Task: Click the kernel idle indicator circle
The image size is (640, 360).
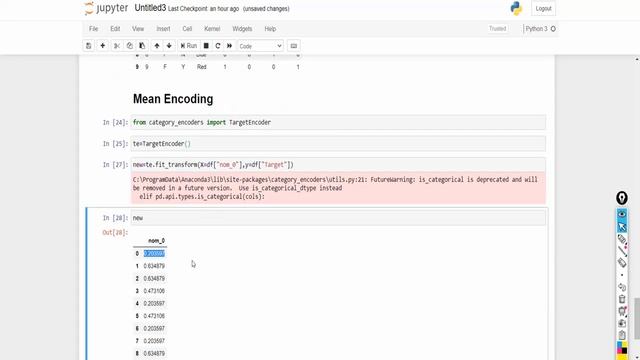Action: [x=553, y=29]
